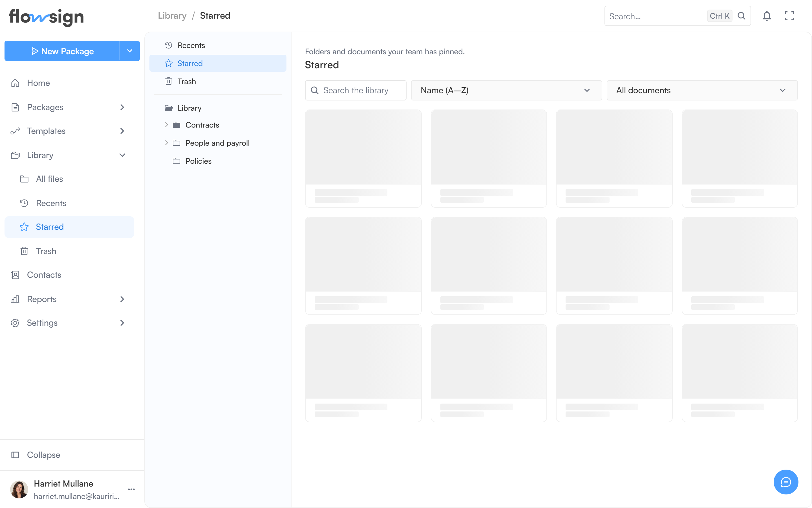Click the sidebar Trash bin icon

tap(24, 251)
